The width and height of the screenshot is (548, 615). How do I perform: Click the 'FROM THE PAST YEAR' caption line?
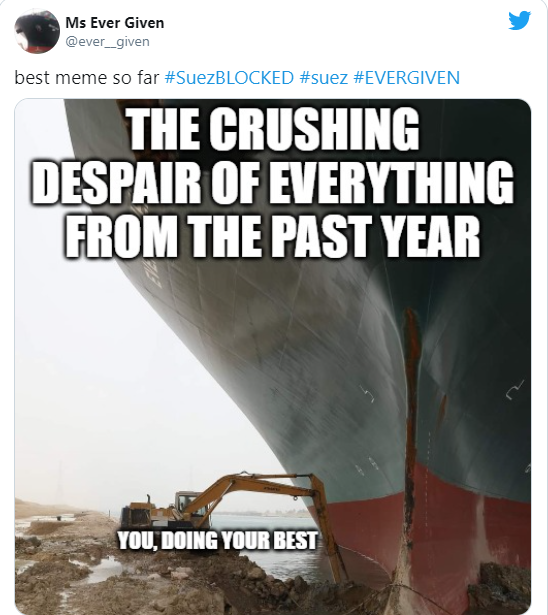[272, 235]
